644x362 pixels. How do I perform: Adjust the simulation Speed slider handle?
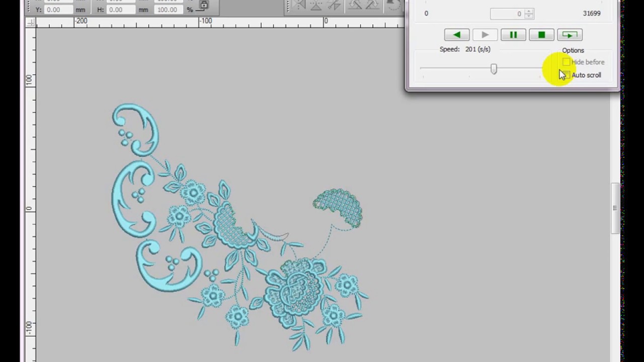[494, 69]
